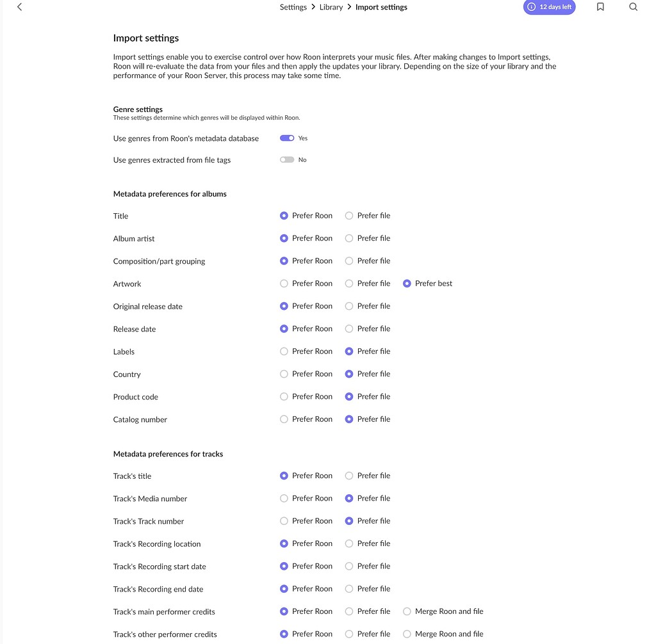The image size is (656, 644).
Task: Click the bookmark icon in the header
Action: click(x=600, y=7)
